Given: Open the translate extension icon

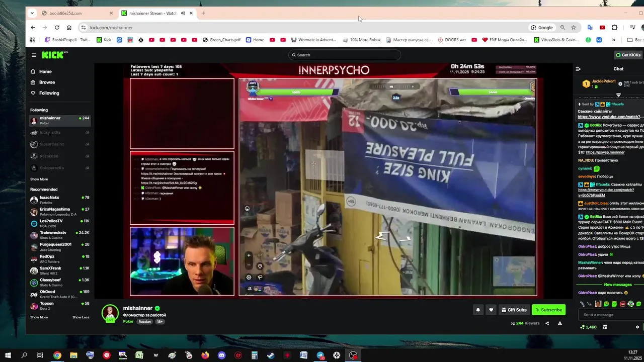Looking at the screenshot, I should [590, 28].
